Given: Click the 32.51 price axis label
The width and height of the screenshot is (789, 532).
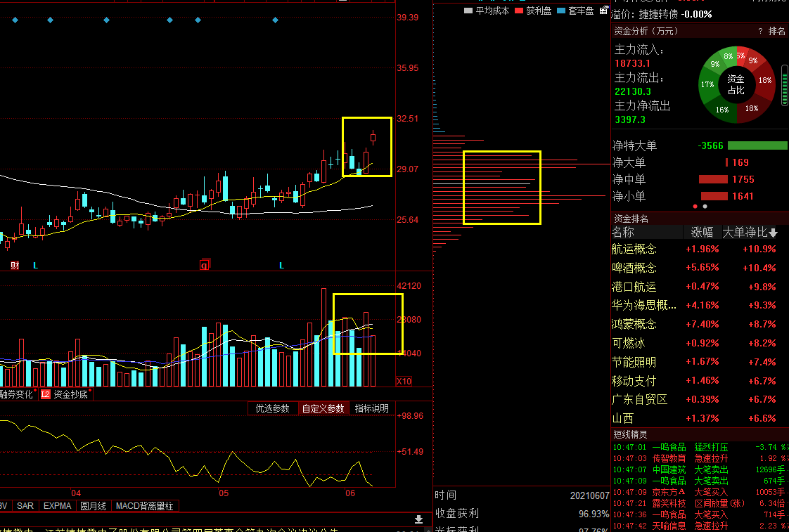Looking at the screenshot, I should point(408,119).
